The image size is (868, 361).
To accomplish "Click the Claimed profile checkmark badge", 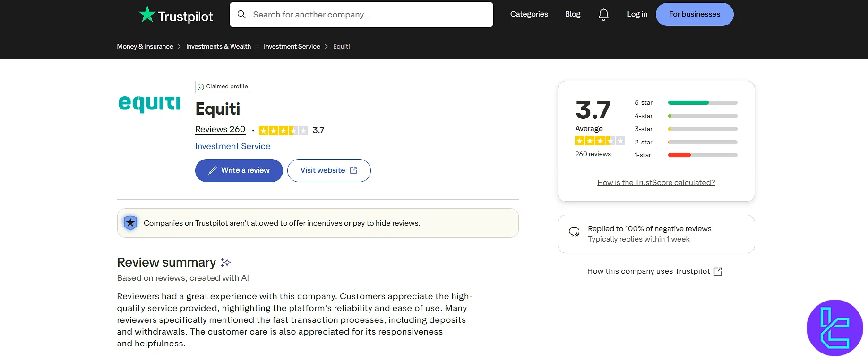I will [x=202, y=87].
